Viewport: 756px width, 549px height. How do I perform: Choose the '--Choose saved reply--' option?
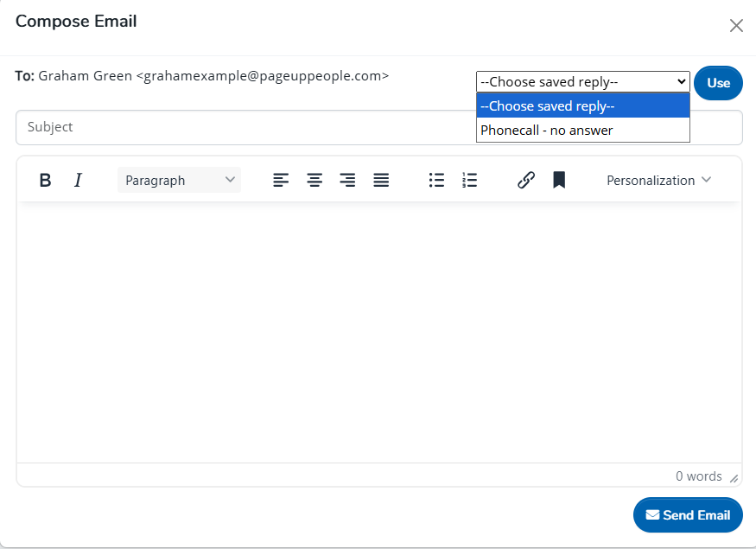coord(582,106)
